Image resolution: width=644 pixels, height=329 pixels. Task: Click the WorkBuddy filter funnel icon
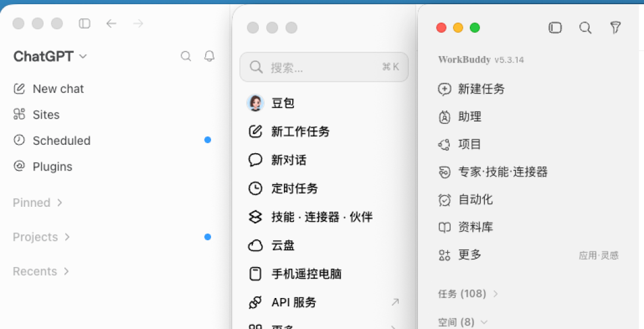pyautogui.click(x=615, y=27)
